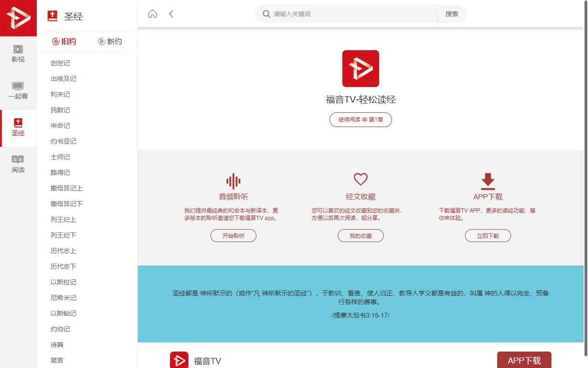Click the red APP下载 footer button
Viewport: 588px width, 368px height.
[524, 360]
